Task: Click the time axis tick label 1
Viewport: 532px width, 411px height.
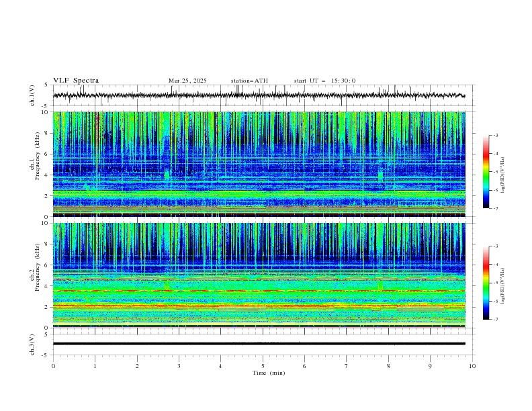Action: point(95,366)
